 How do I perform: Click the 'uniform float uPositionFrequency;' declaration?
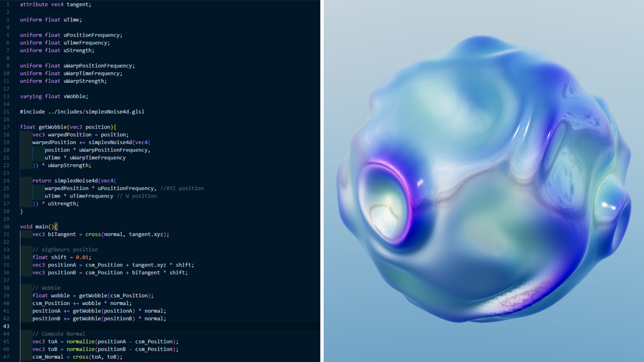[71, 35]
